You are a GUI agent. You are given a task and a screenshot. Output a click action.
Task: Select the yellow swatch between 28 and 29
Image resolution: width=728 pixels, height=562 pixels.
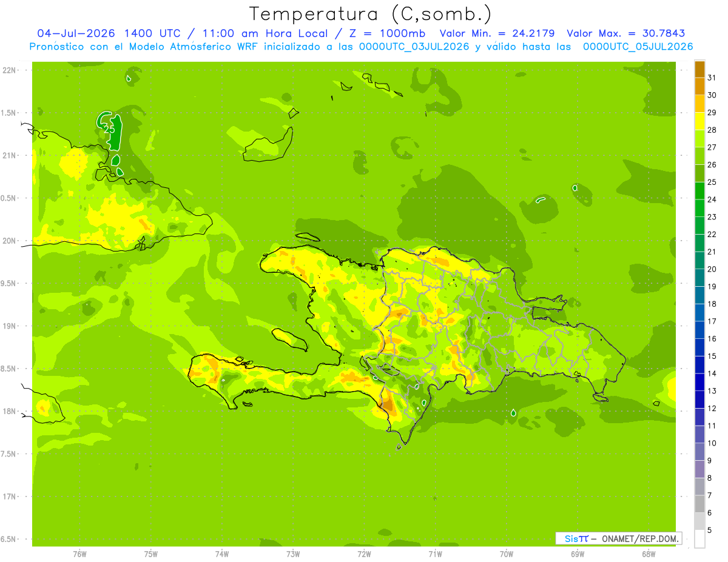699,121
